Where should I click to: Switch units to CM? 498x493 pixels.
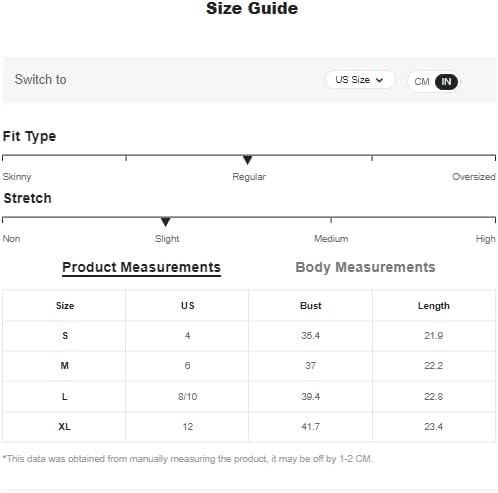pyautogui.click(x=422, y=82)
